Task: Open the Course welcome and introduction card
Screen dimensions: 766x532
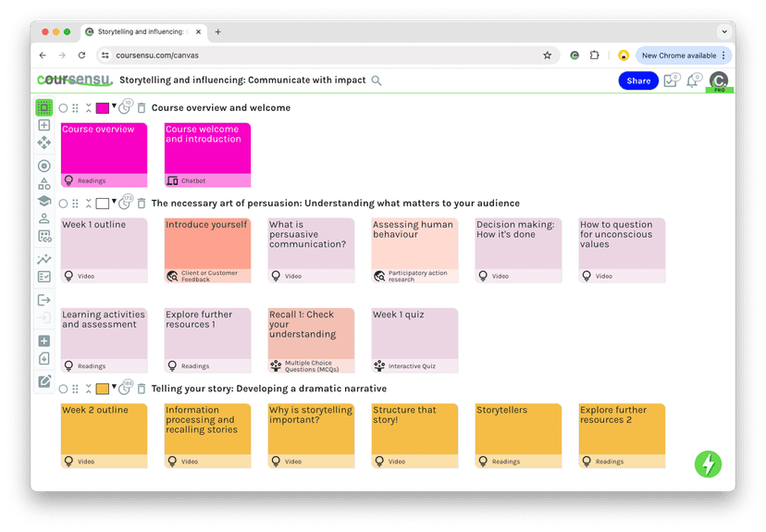Action: pos(207,155)
